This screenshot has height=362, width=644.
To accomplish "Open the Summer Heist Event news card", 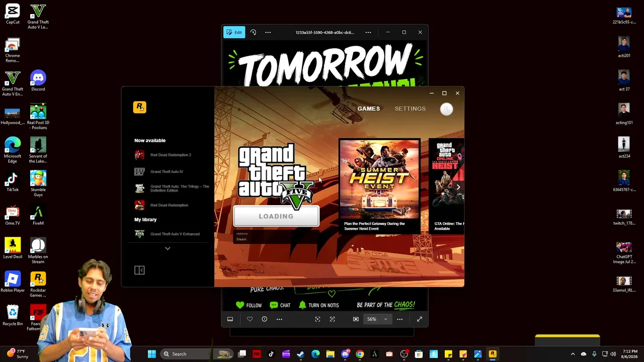I will [379, 186].
